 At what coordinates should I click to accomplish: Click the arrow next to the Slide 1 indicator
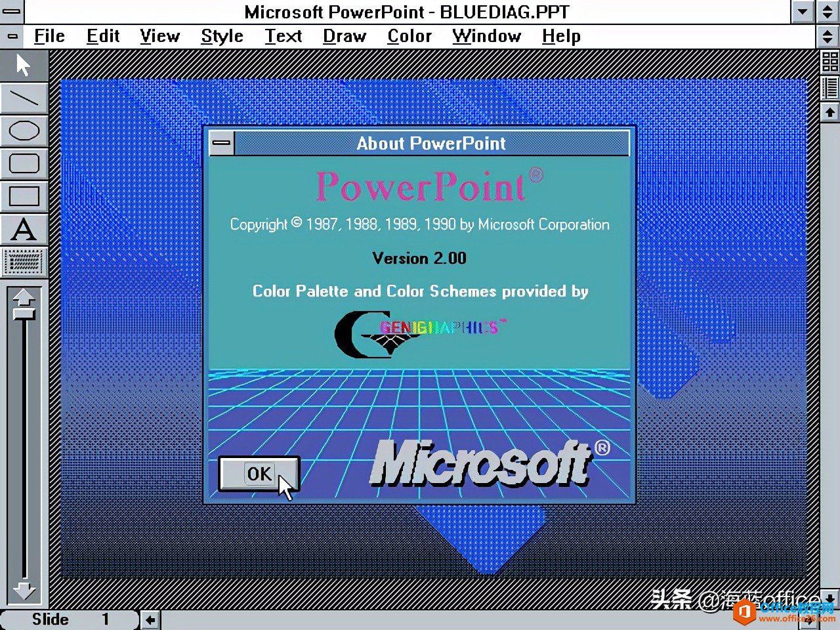click(x=149, y=619)
